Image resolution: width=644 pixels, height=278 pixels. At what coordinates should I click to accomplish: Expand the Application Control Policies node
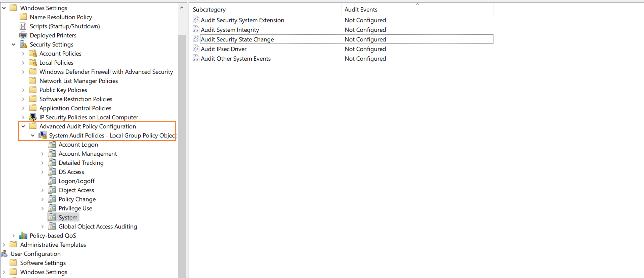tap(23, 108)
